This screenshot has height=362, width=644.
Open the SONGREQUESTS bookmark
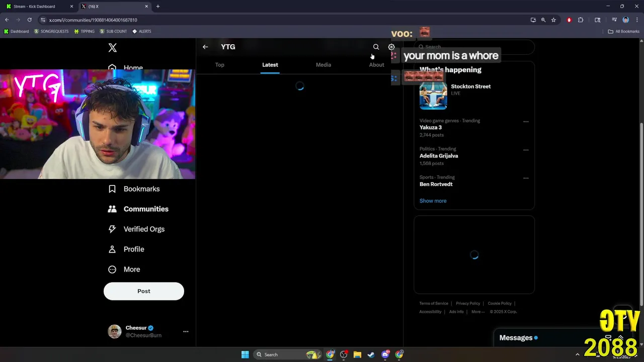pyautogui.click(x=51, y=31)
